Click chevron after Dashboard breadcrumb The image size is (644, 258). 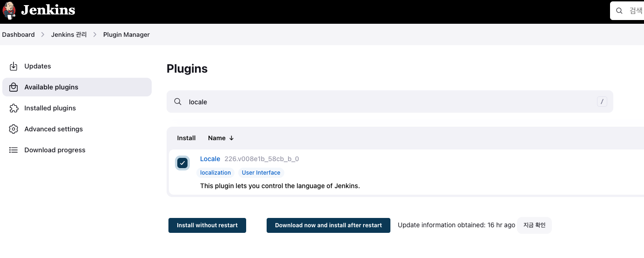[x=43, y=34]
